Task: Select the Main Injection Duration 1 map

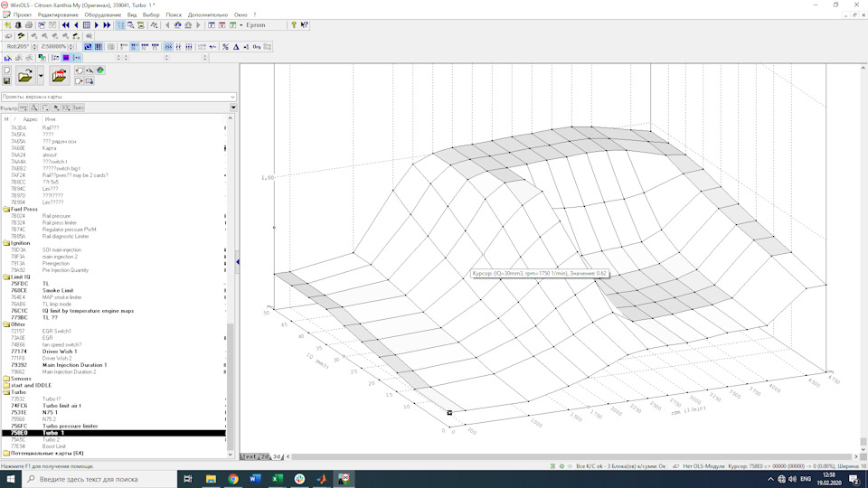Action: [74, 365]
